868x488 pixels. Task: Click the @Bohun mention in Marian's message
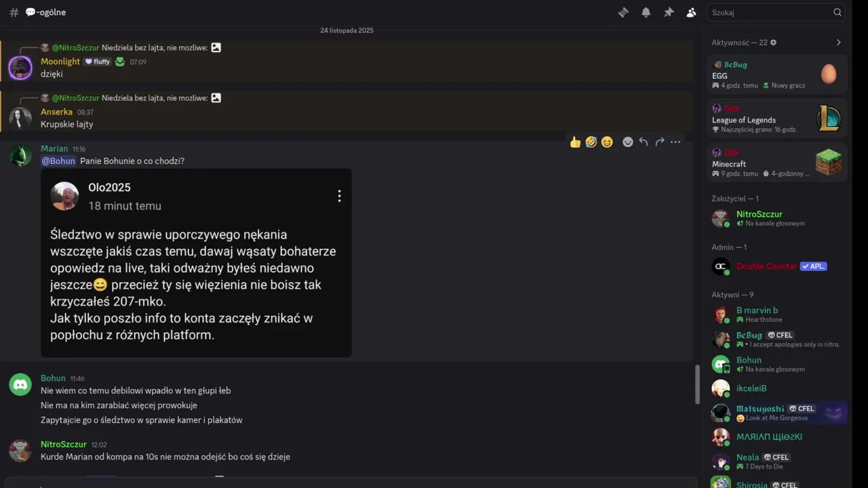pyautogui.click(x=58, y=161)
